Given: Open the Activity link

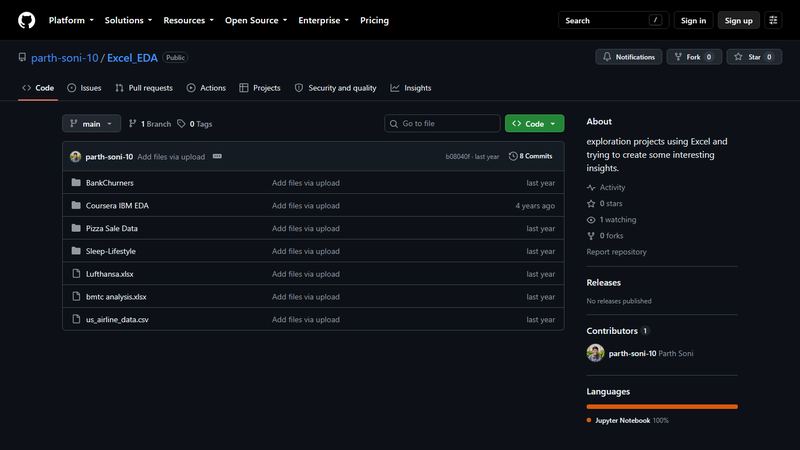Looking at the screenshot, I should click(x=606, y=187).
